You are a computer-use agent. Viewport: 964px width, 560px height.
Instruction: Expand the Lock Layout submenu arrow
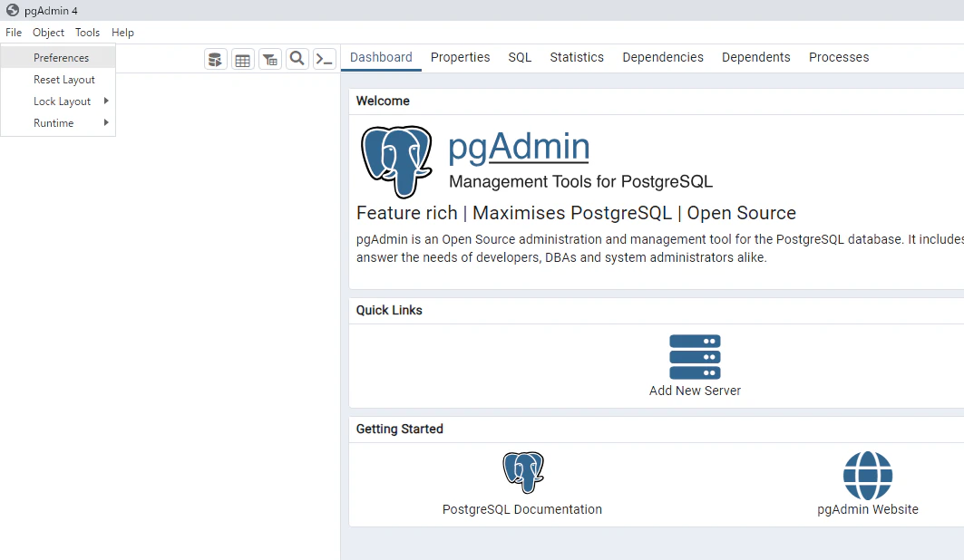pyautogui.click(x=106, y=101)
